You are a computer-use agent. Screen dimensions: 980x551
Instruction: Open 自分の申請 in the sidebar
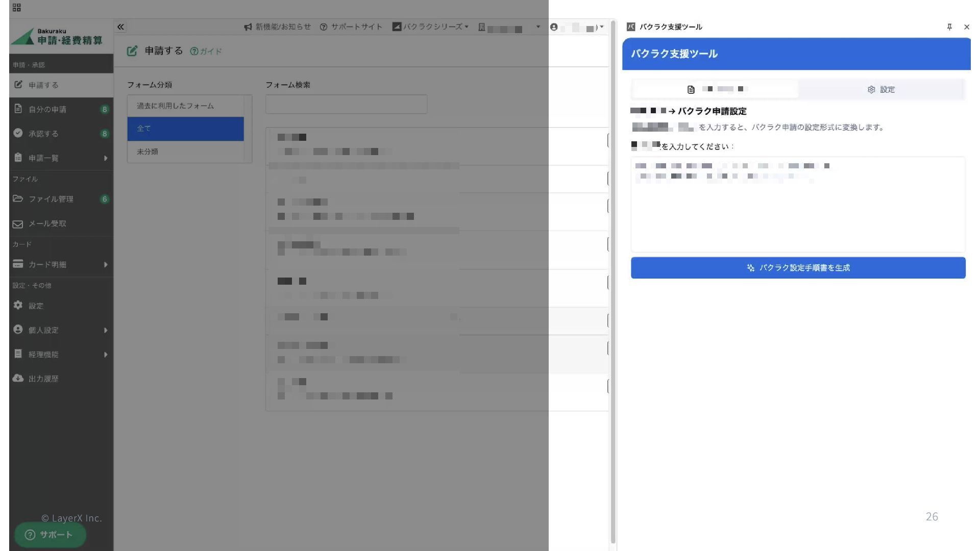(x=61, y=109)
